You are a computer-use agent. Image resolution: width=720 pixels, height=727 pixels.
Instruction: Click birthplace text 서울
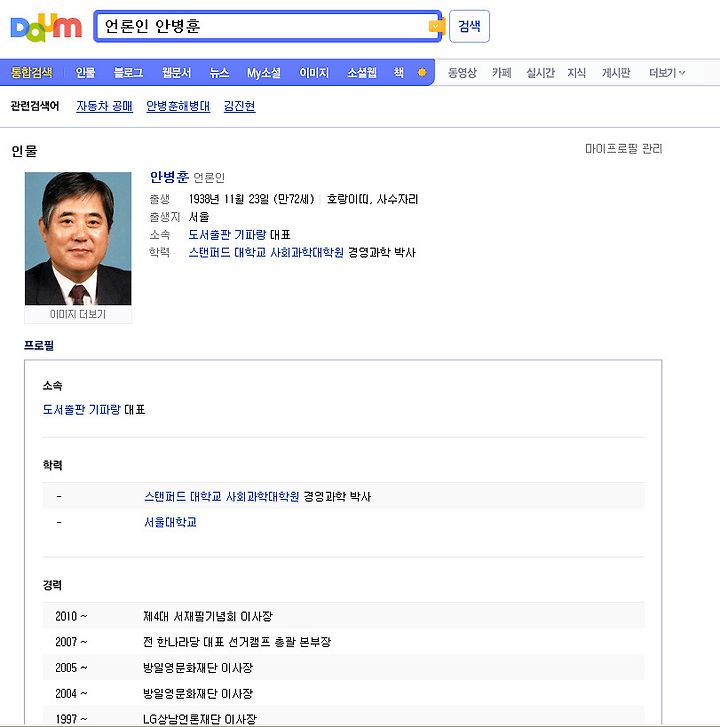click(199, 217)
